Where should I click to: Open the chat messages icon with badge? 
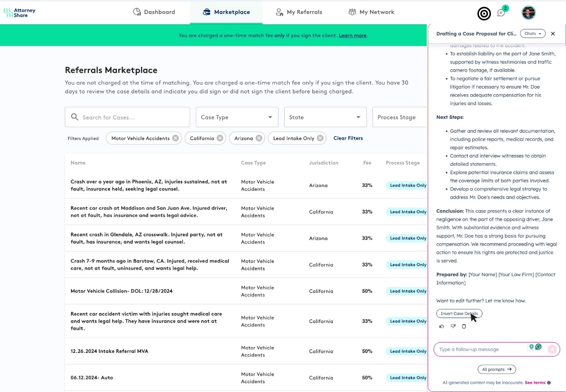501,13
